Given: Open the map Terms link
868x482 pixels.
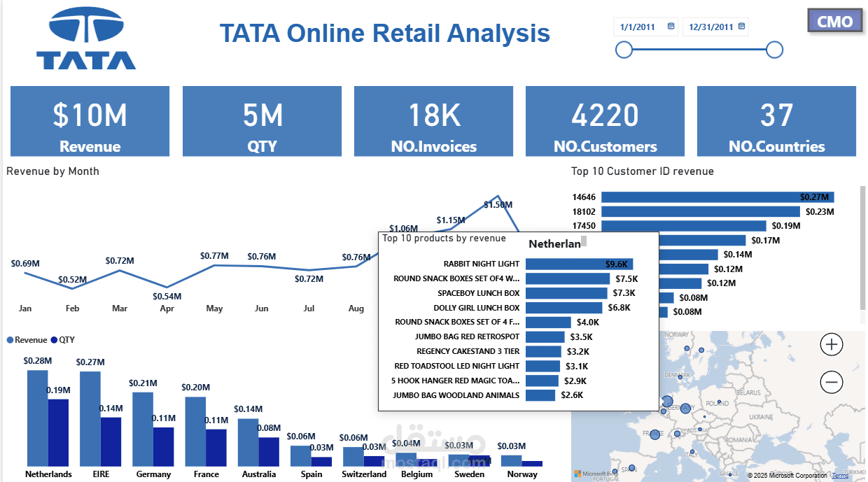Looking at the screenshot, I should [x=840, y=476].
